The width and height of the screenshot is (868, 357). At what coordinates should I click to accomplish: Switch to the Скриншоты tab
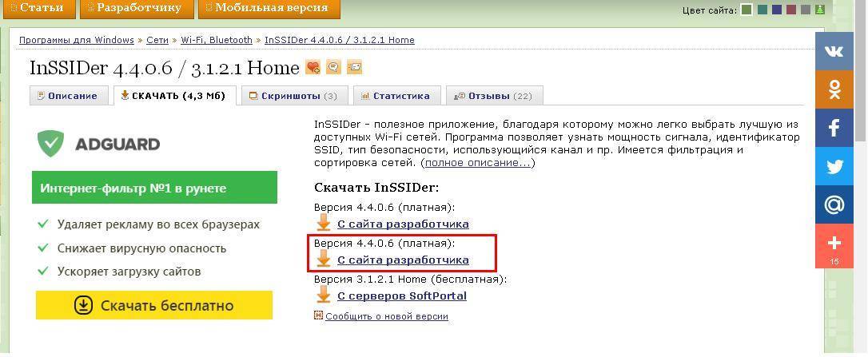[x=295, y=96]
